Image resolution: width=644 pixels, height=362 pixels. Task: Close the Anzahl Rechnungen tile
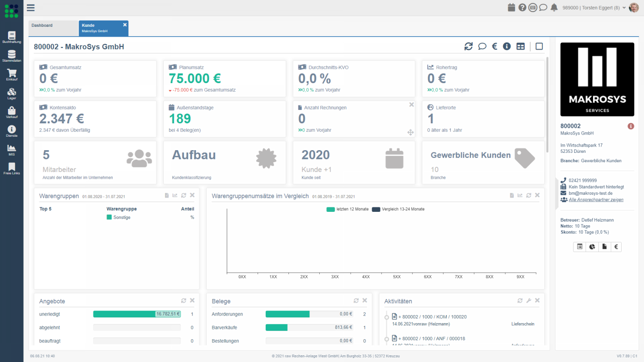(x=411, y=105)
